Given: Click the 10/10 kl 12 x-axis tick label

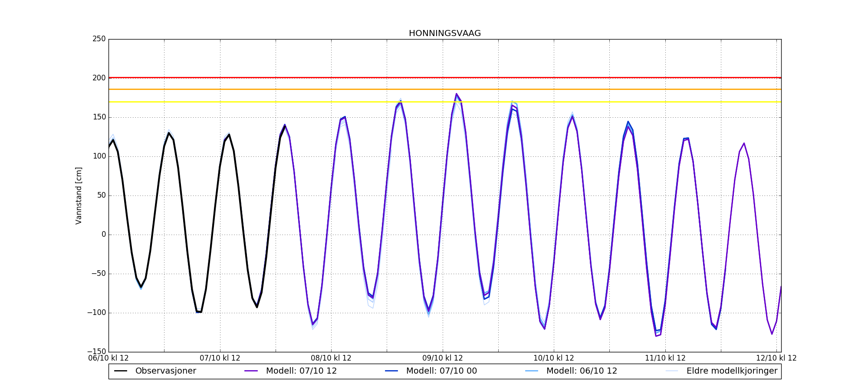Looking at the screenshot, I should click(x=554, y=358).
